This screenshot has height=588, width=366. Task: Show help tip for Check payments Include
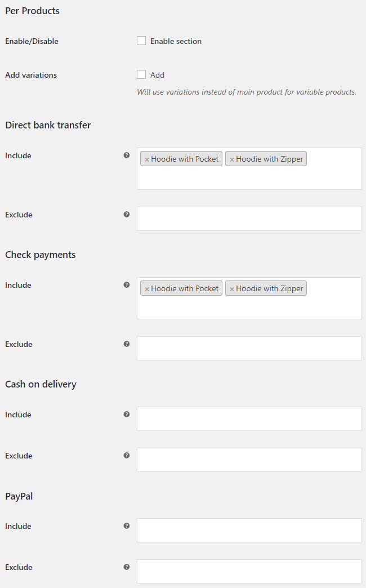pyautogui.click(x=127, y=285)
